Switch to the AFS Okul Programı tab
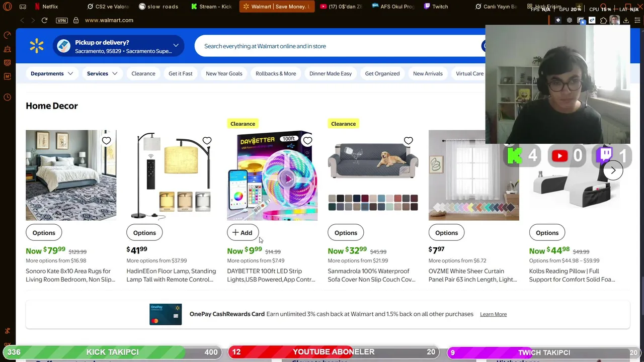The height and width of the screenshot is (362, 644). tap(393, 7)
